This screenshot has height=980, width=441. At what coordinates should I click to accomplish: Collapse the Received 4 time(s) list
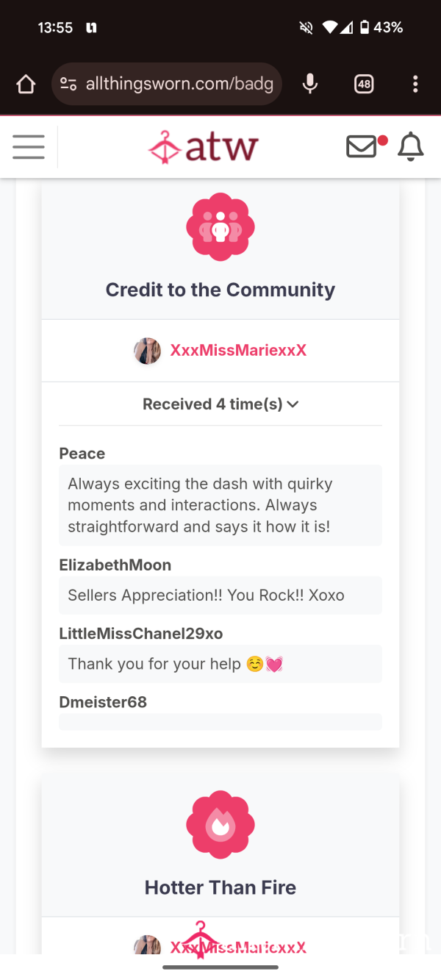pyautogui.click(x=220, y=404)
